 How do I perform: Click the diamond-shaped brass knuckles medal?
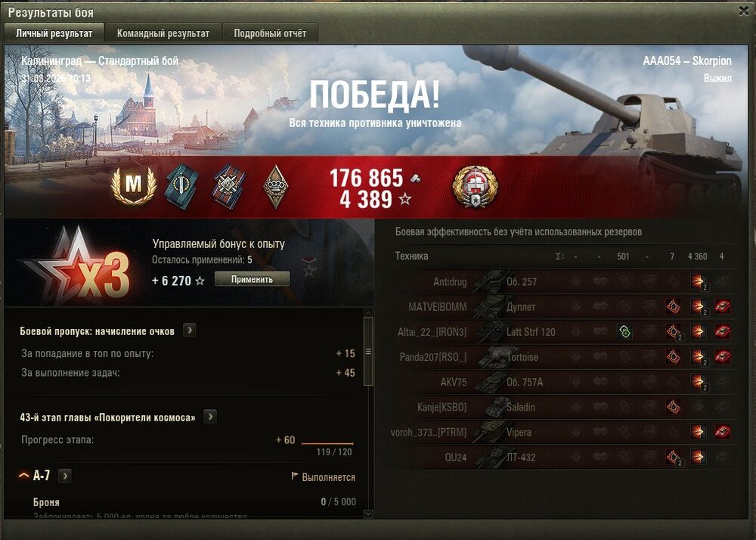tap(276, 187)
